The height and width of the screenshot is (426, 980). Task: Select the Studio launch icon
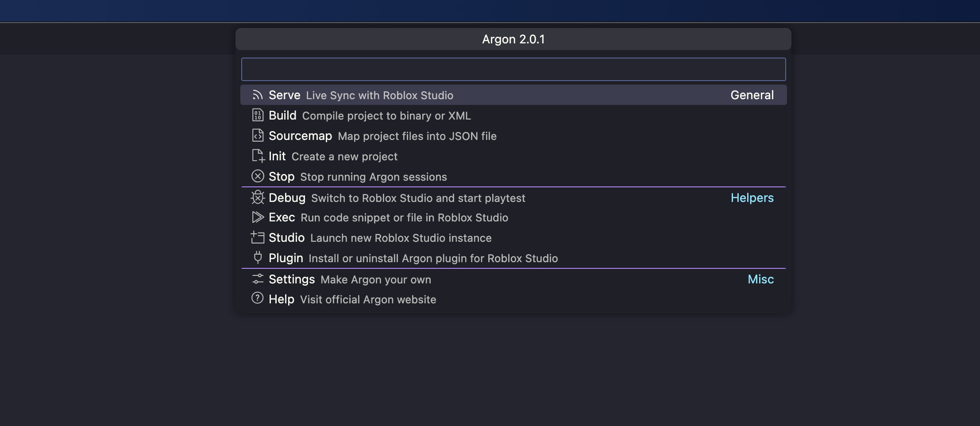(x=258, y=237)
